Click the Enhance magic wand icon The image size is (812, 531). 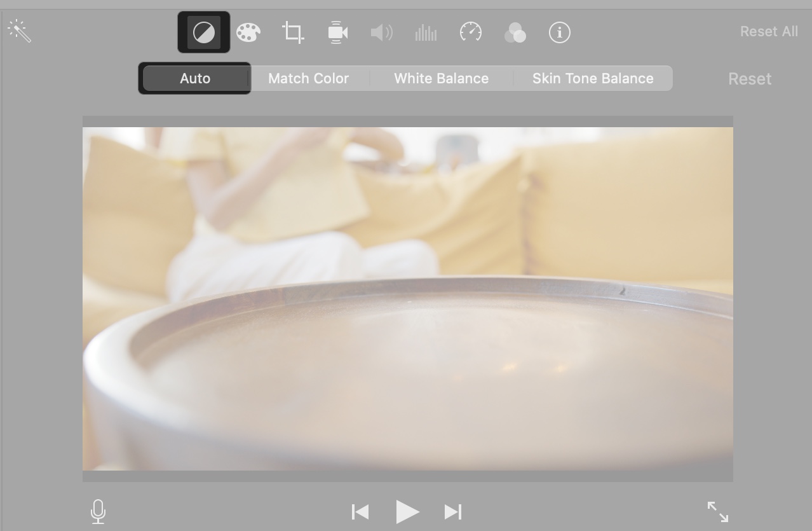point(19,31)
